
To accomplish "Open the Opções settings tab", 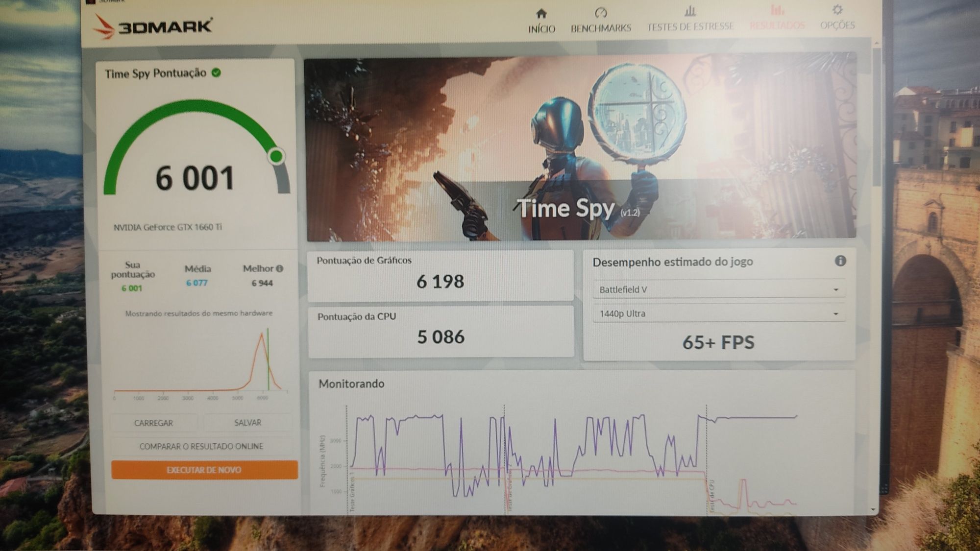I will (837, 18).
